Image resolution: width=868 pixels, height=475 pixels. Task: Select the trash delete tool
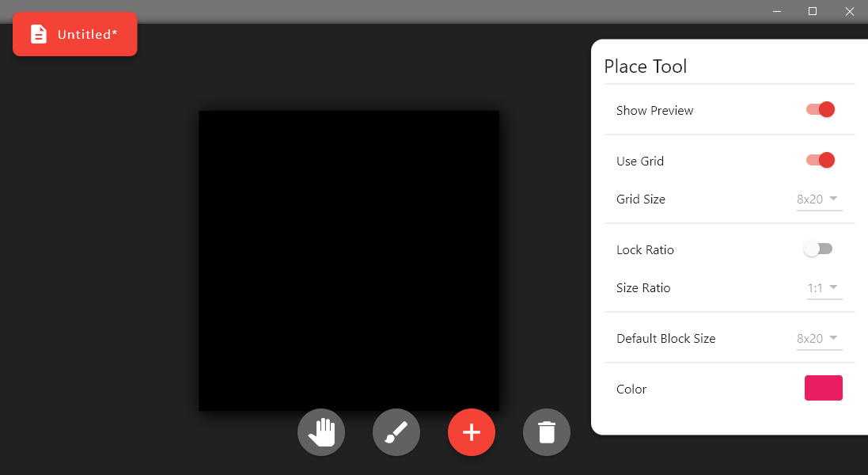coord(546,431)
